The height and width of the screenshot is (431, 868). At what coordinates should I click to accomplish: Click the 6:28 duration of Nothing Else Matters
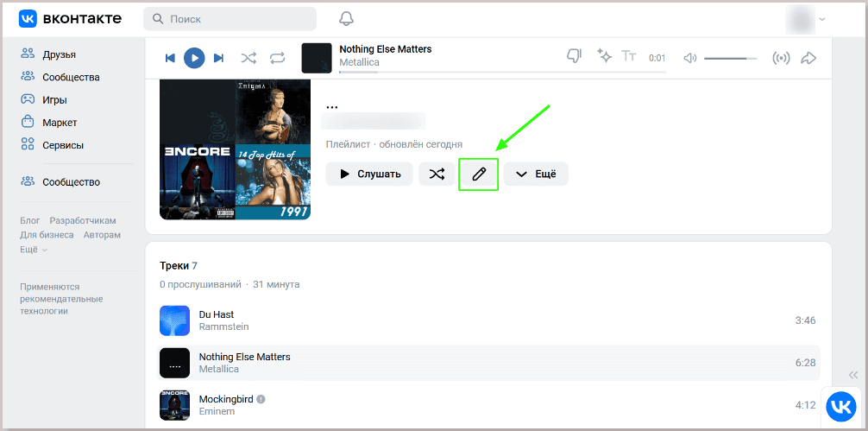[806, 362]
